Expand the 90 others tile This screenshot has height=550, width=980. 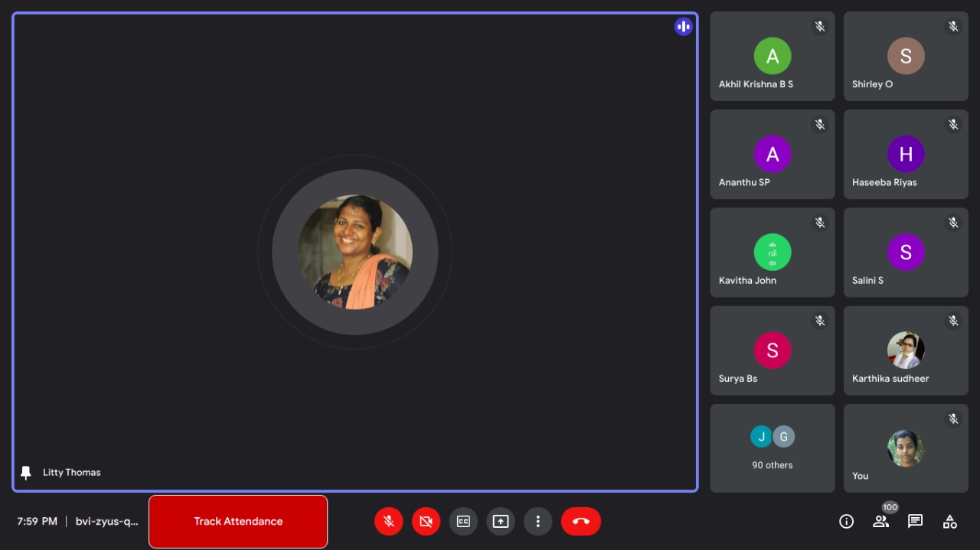[773, 448]
